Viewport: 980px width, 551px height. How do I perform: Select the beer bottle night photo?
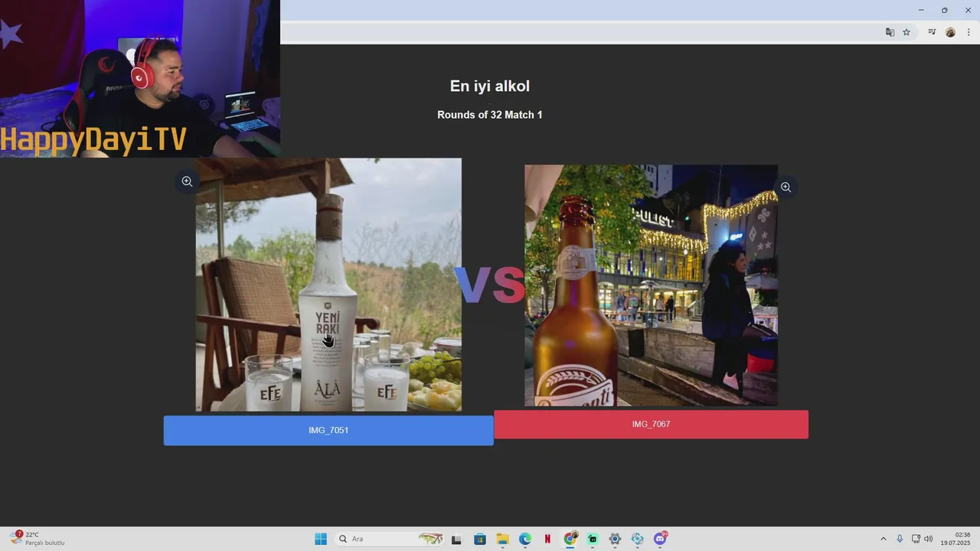pos(651,285)
